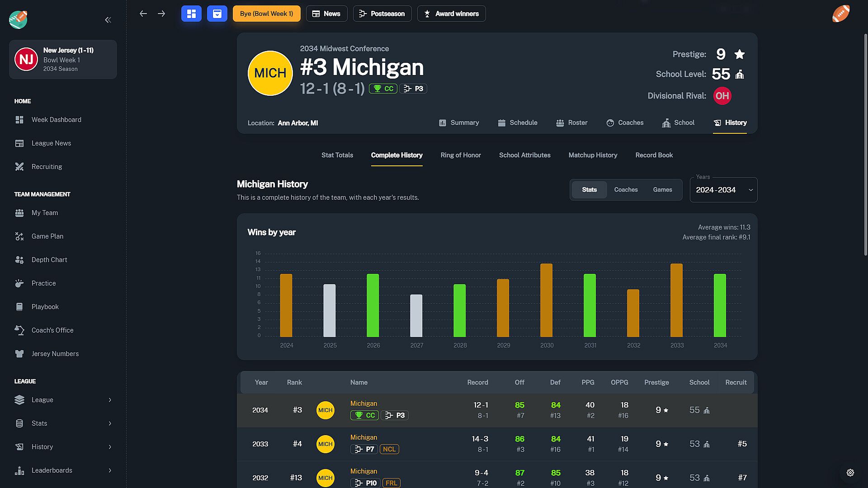The image size is (868, 488).
Task: Click the blue calendar icon button
Action: click(217, 14)
